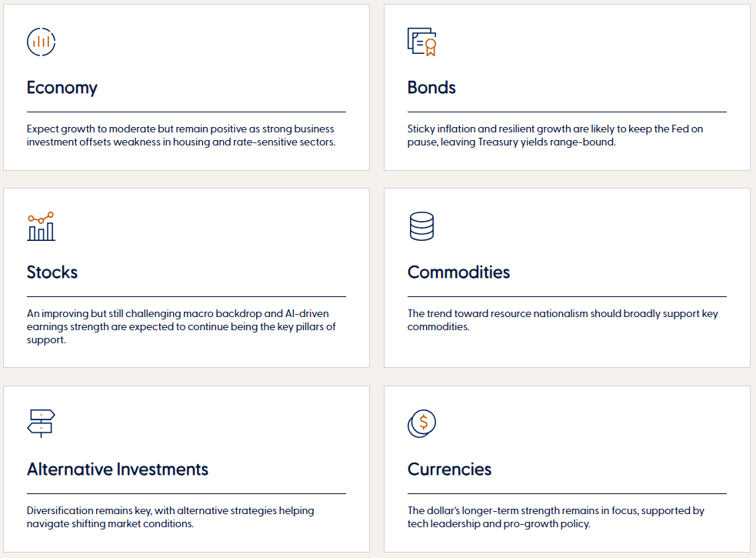Click the diversification Alternative Investments description
The image size is (756, 558).
pyautogui.click(x=170, y=517)
